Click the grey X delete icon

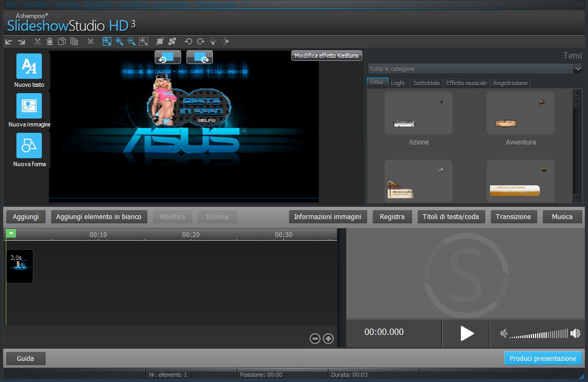pos(91,42)
